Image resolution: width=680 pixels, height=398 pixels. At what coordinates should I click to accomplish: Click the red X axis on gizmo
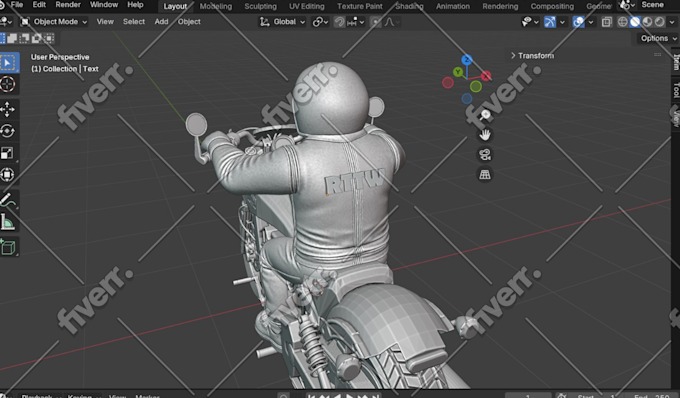point(486,76)
